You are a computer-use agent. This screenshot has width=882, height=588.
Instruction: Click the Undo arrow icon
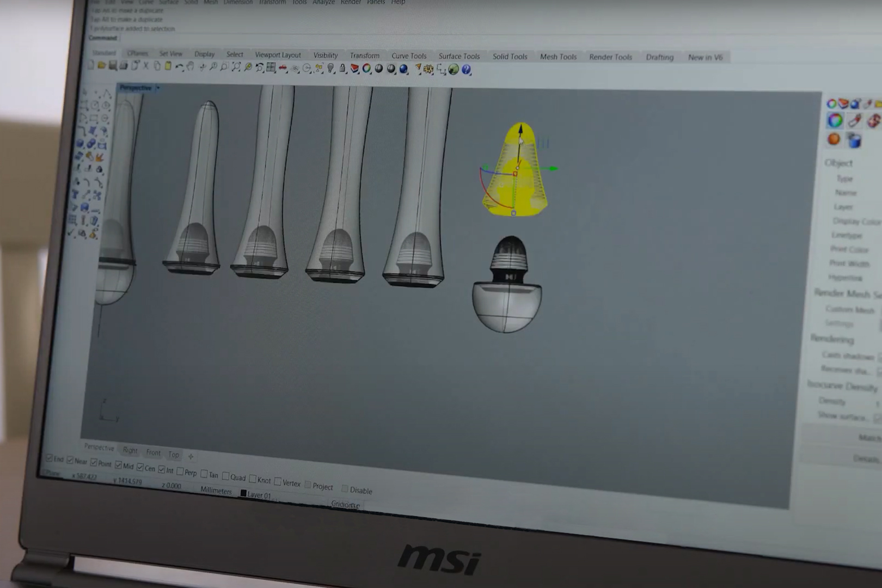(x=179, y=66)
